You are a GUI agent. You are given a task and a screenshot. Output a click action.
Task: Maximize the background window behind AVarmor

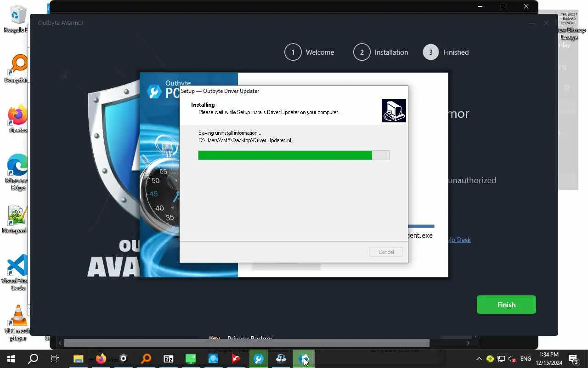coord(503,6)
